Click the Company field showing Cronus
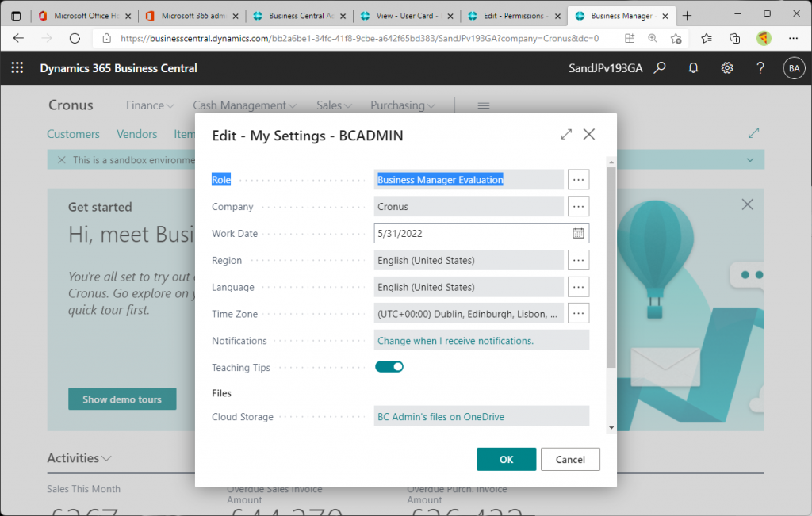Viewport: 812px width, 516px height. pos(469,207)
